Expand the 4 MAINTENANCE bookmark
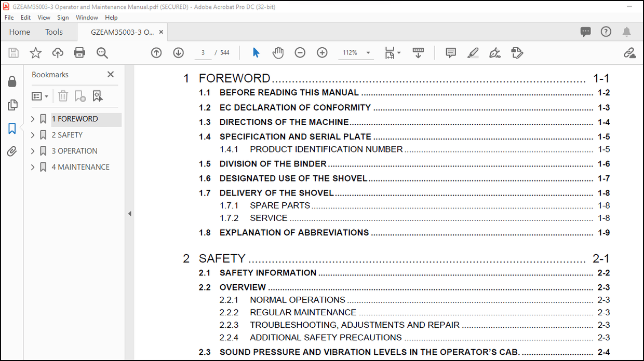The image size is (644, 361). 33,167
